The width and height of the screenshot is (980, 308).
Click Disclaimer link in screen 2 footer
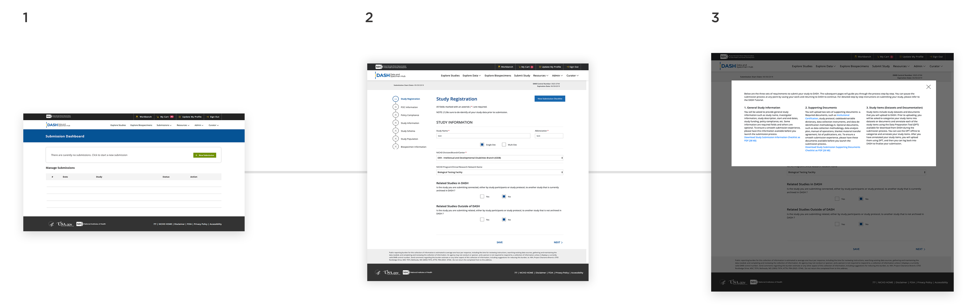click(541, 273)
